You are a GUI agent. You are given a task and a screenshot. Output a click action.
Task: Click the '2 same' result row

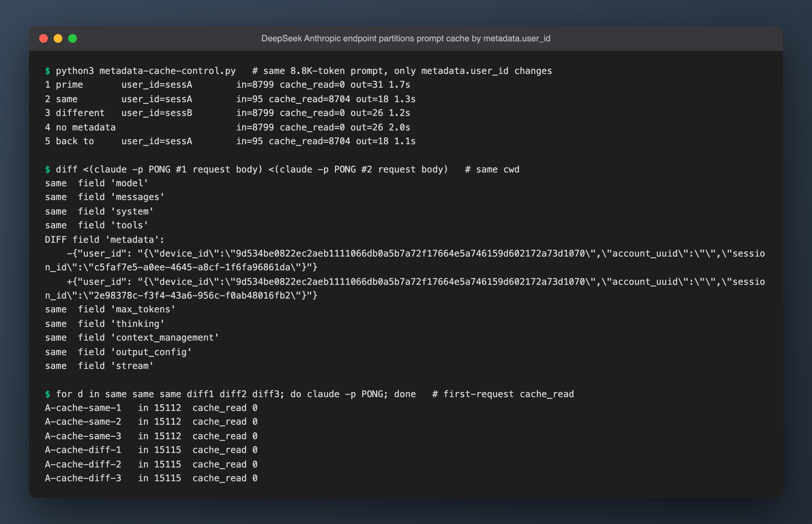click(x=230, y=99)
